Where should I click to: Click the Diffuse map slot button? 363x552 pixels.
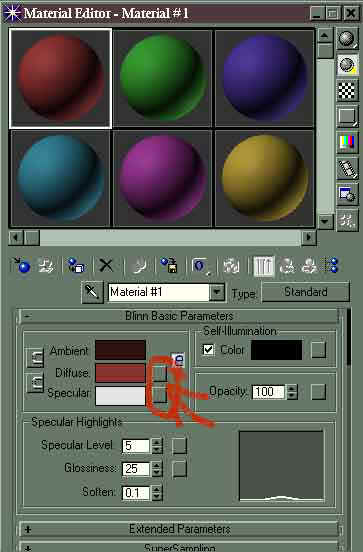[159, 373]
